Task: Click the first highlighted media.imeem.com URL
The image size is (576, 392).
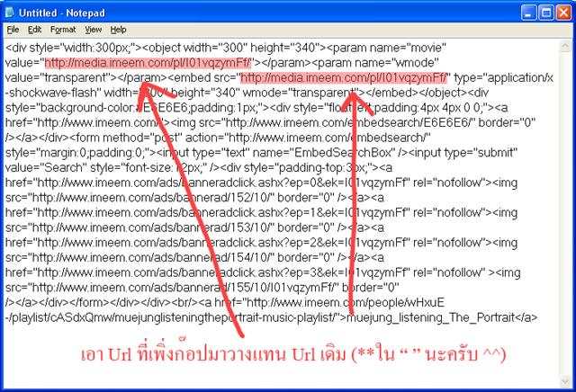Action: pos(148,63)
